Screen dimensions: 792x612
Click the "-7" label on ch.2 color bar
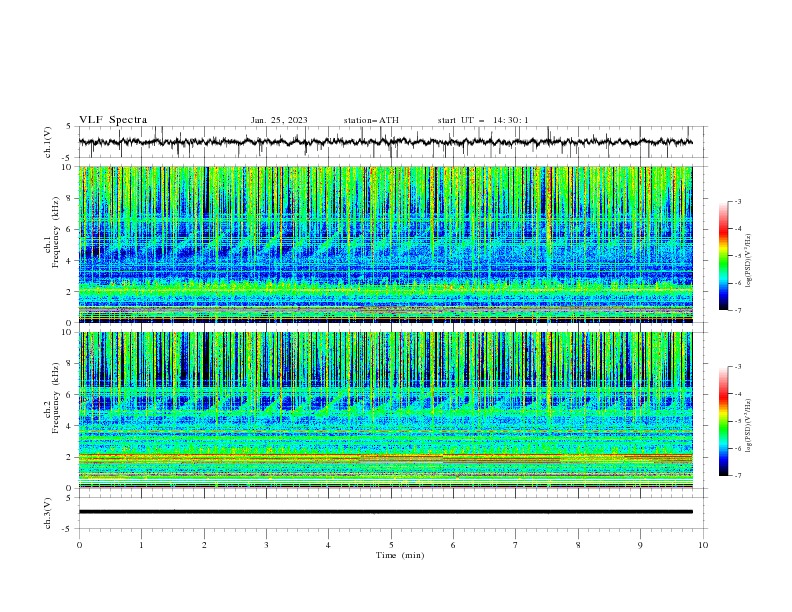pos(737,476)
